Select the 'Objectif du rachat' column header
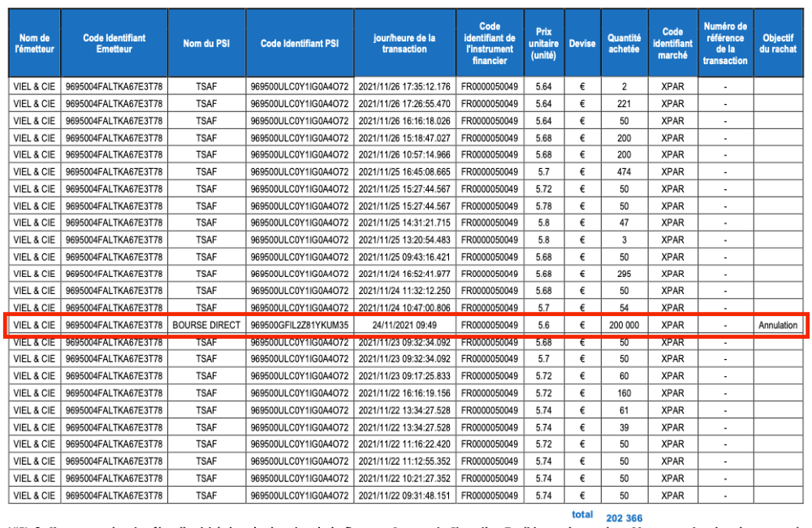 [x=778, y=43]
